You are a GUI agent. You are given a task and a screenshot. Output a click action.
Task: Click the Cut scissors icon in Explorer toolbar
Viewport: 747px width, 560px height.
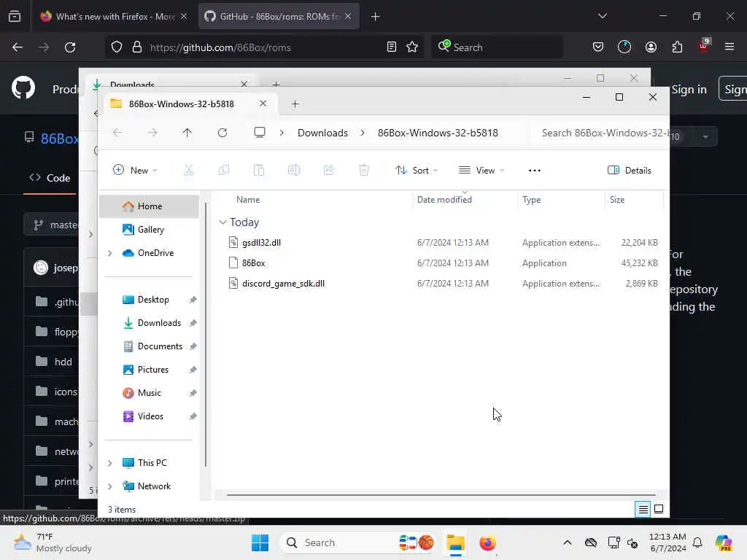189,170
